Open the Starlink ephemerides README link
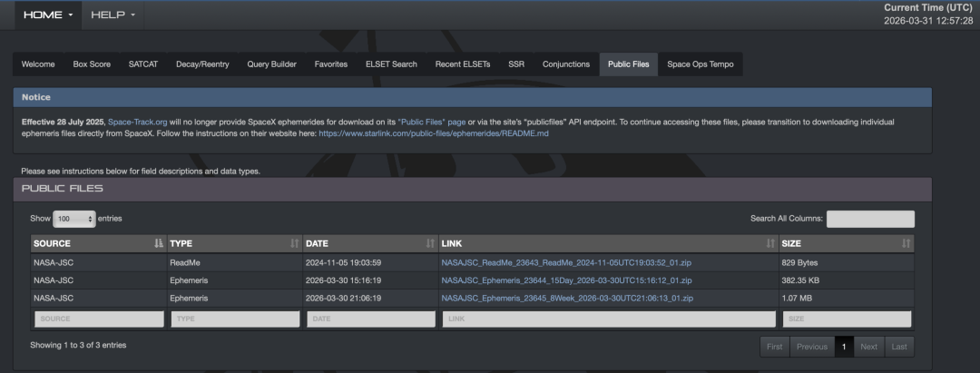Screen dimensions: 980x373 coord(433,133)
